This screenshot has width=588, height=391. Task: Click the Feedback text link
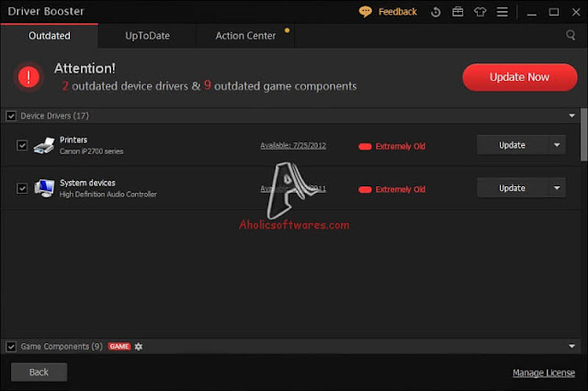point(398,12)
